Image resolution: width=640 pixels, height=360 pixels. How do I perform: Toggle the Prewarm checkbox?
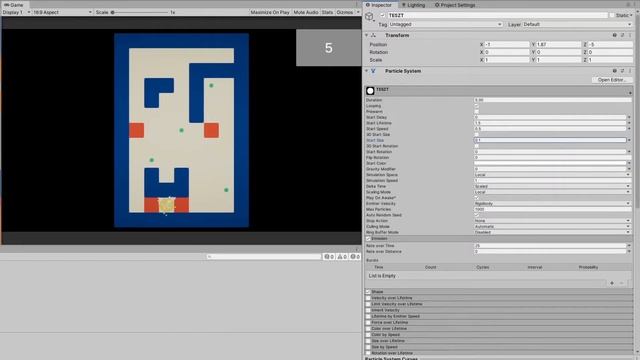pos(476,111)
